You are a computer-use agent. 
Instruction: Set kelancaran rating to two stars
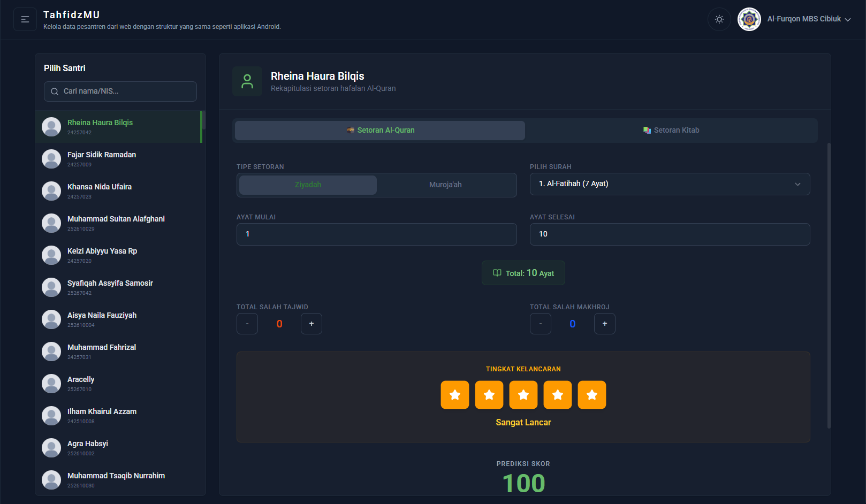[489, 395]
